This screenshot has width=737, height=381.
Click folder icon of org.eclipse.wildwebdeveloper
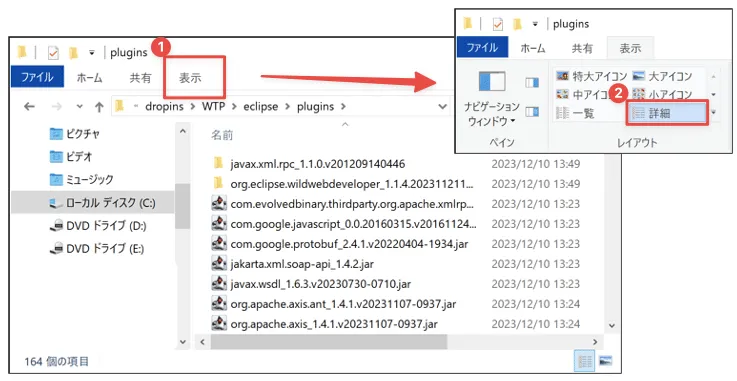point(218,183)
